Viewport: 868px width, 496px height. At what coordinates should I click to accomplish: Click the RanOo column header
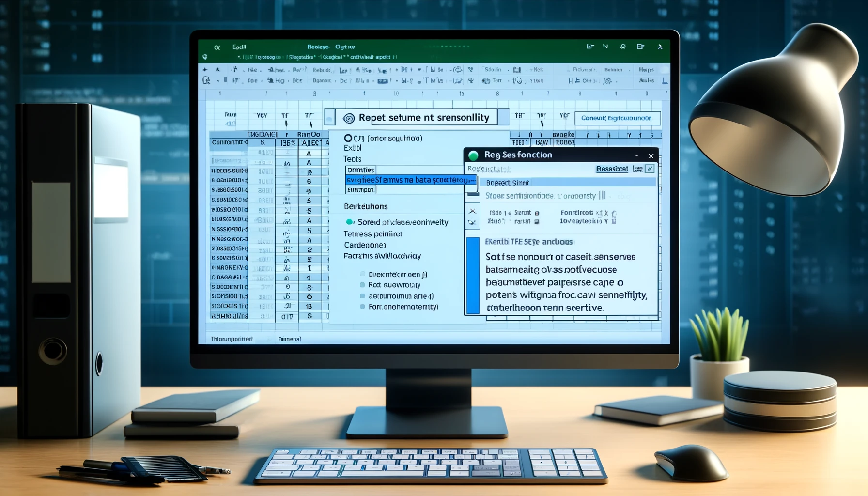309,134
